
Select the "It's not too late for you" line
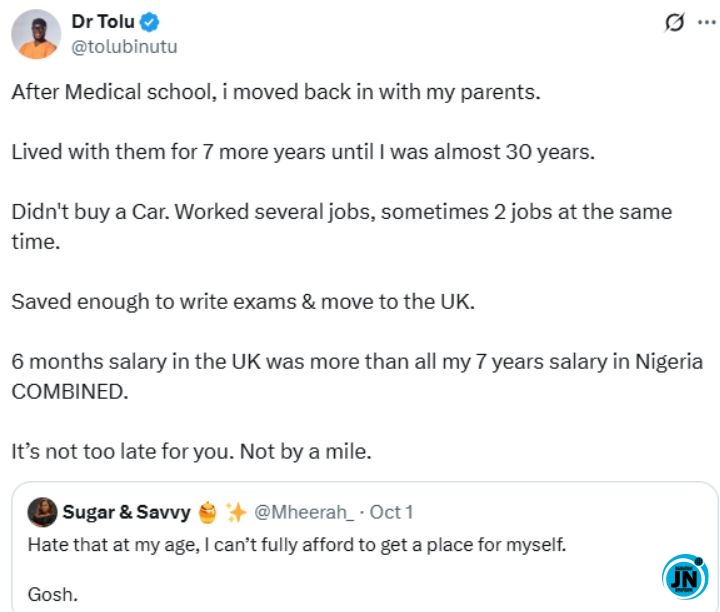191,451
